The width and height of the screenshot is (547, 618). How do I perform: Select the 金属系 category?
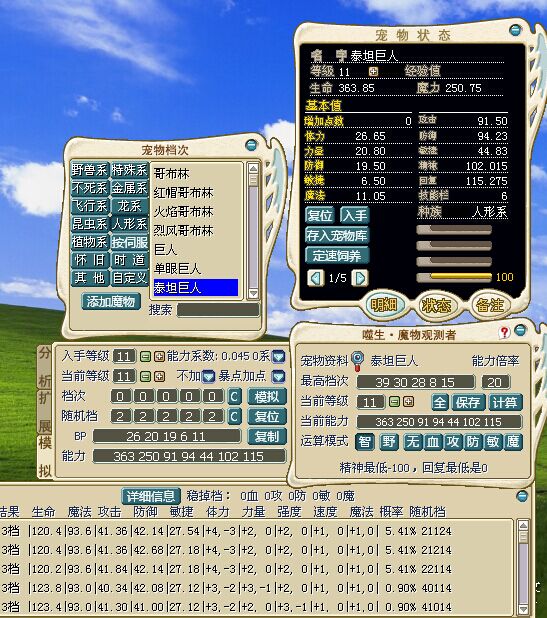tap(129, 188)
